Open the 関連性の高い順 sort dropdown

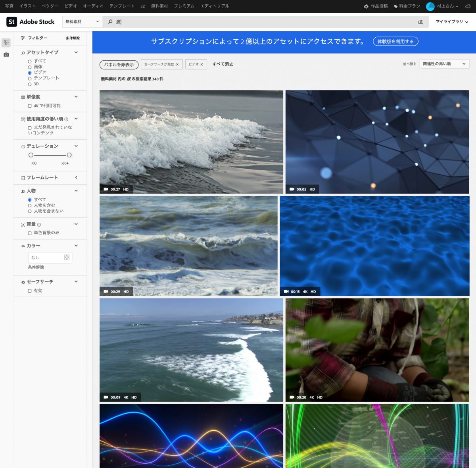pyautogui.click(x=444, y=64)
